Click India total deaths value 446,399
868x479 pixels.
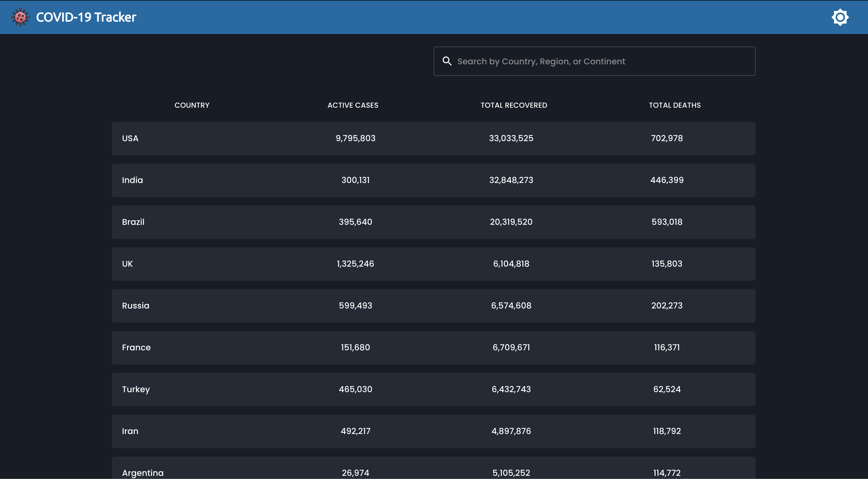point(667,180)
